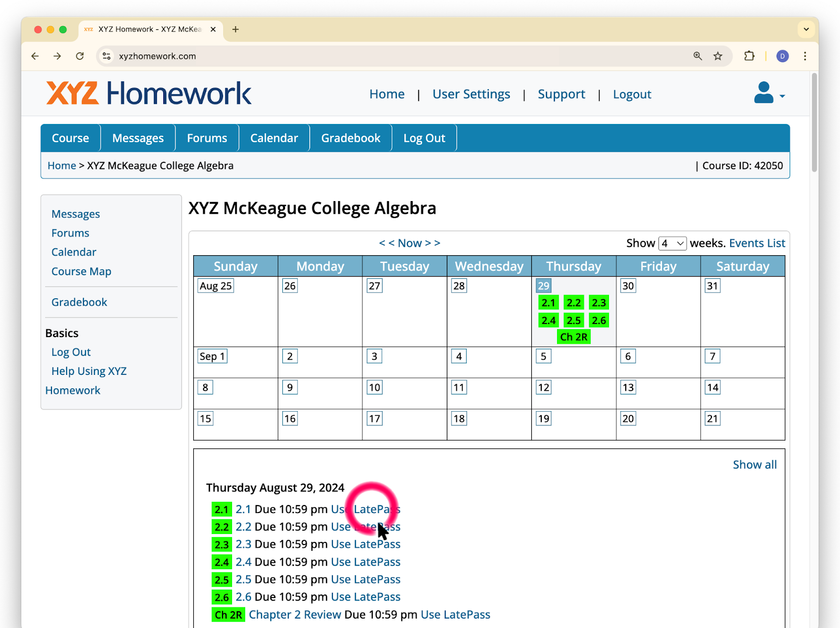
Task: Open Chapter 2 Review assignment link
Action: (x=295, y=615)
